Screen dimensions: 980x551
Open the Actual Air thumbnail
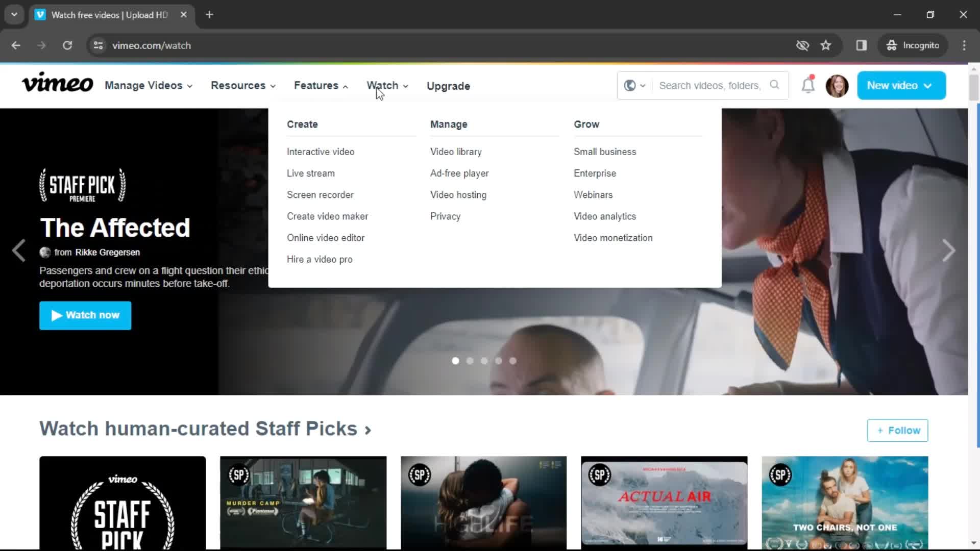coord(664,503)
